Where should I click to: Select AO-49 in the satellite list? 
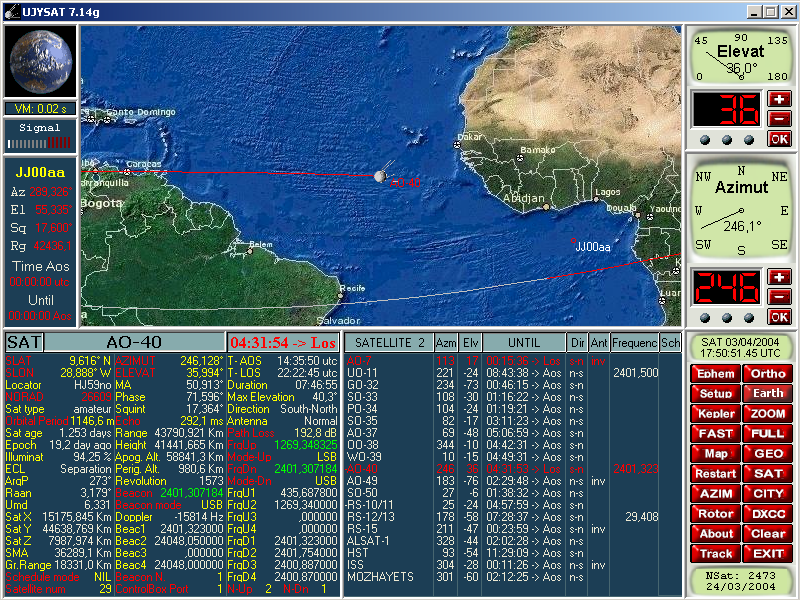tap(513, 481)
